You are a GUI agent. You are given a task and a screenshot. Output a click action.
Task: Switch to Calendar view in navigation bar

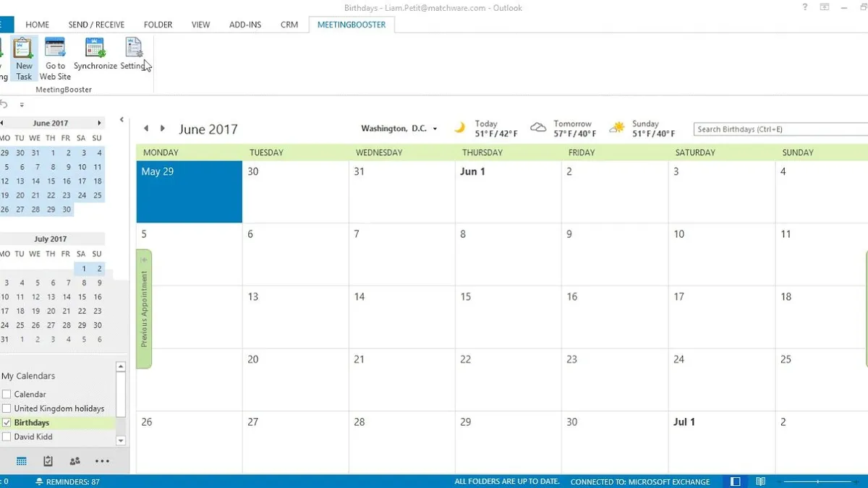point(22,461)
